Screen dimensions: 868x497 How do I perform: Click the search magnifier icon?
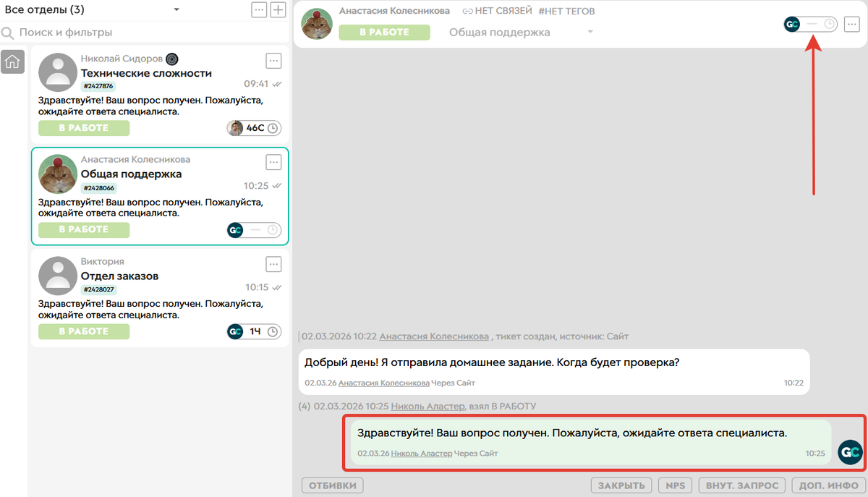tap(8, 33)
